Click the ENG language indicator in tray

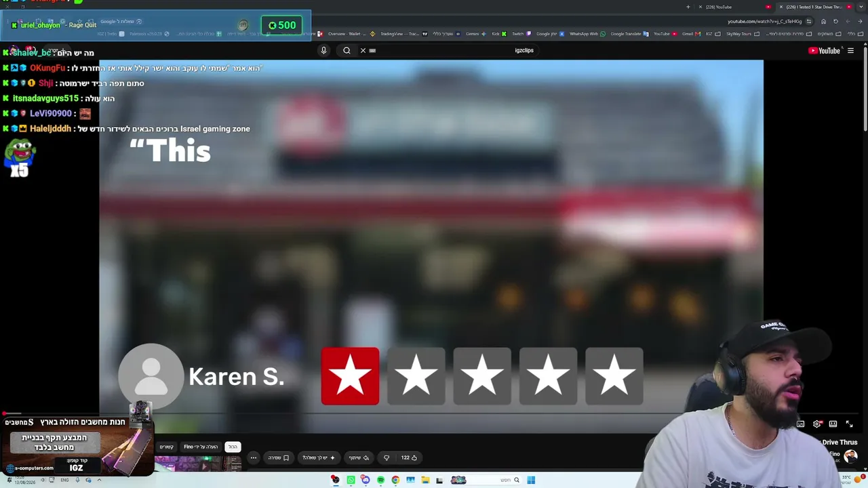coord(64,480)
